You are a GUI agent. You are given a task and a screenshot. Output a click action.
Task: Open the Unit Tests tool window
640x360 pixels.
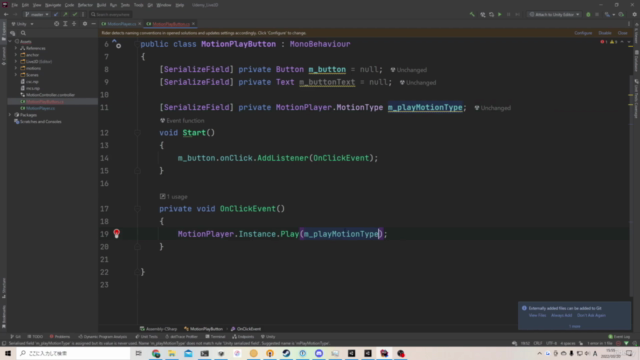[x=146, y=337]
